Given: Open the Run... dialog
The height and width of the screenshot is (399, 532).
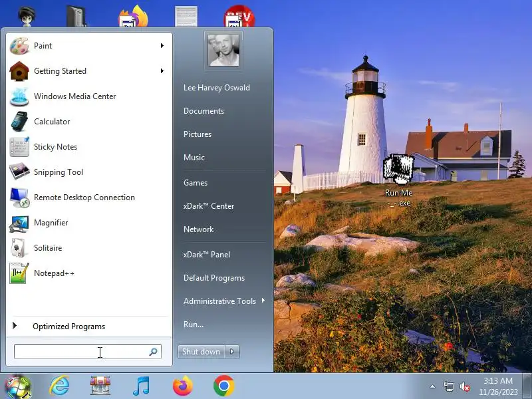Looking at the screenshot, I should click(194, 325).
